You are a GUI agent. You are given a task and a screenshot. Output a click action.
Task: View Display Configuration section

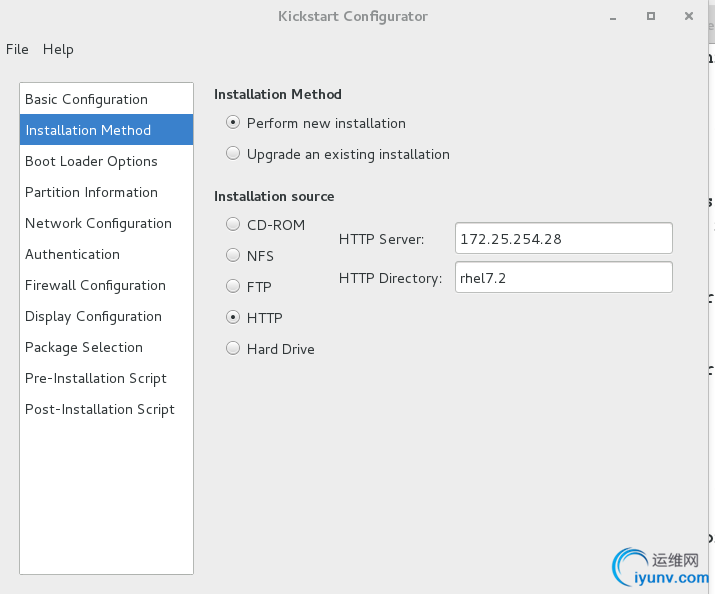[93, 316]
